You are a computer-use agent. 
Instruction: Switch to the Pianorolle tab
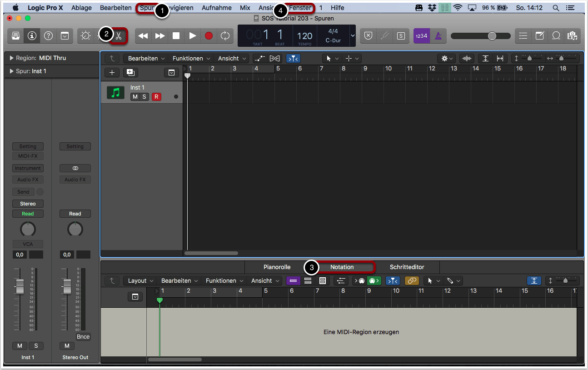[277, 267]
